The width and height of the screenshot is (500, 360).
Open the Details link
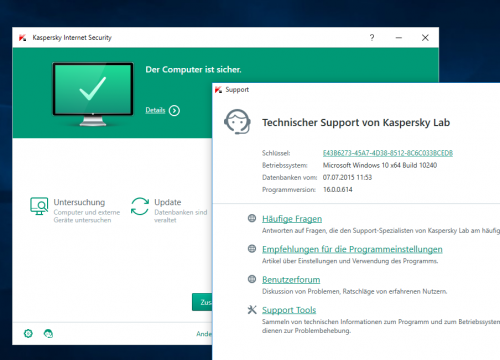point(155,110)
